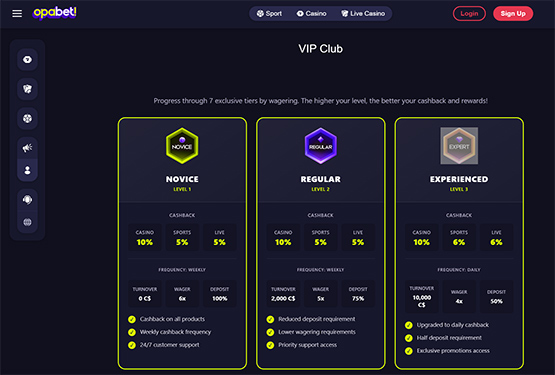Click the Experienced deposit 50% box

click(496, 296)
